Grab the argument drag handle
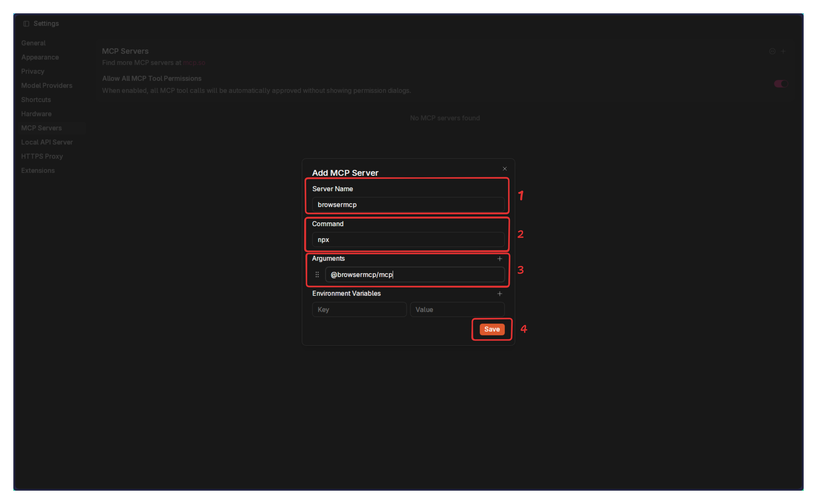The width and height of the screenshot is (817, 504). coord(317,274)
